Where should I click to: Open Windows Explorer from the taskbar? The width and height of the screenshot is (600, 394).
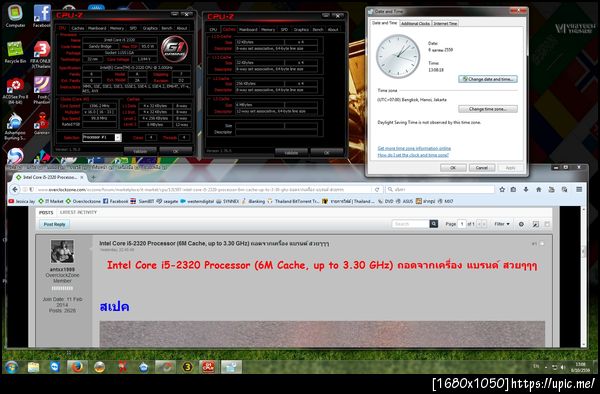point(33,367)
